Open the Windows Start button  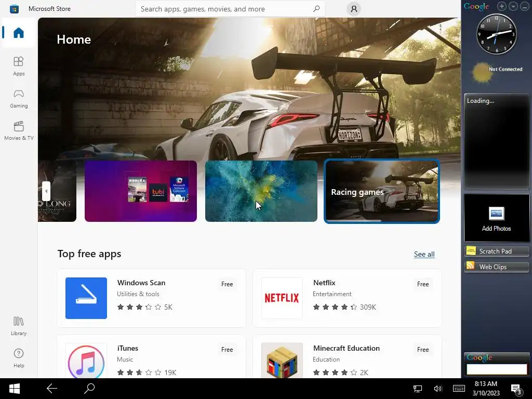(x=14, y=389)
